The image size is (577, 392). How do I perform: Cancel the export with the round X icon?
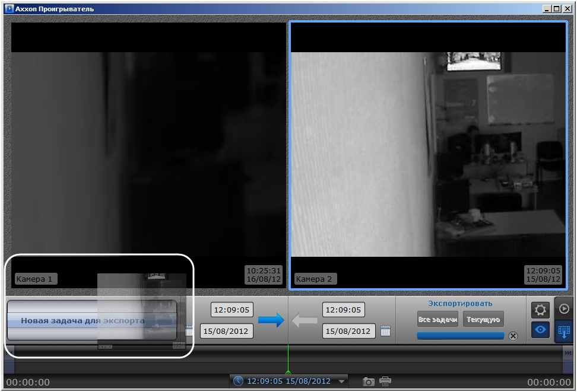513,336
